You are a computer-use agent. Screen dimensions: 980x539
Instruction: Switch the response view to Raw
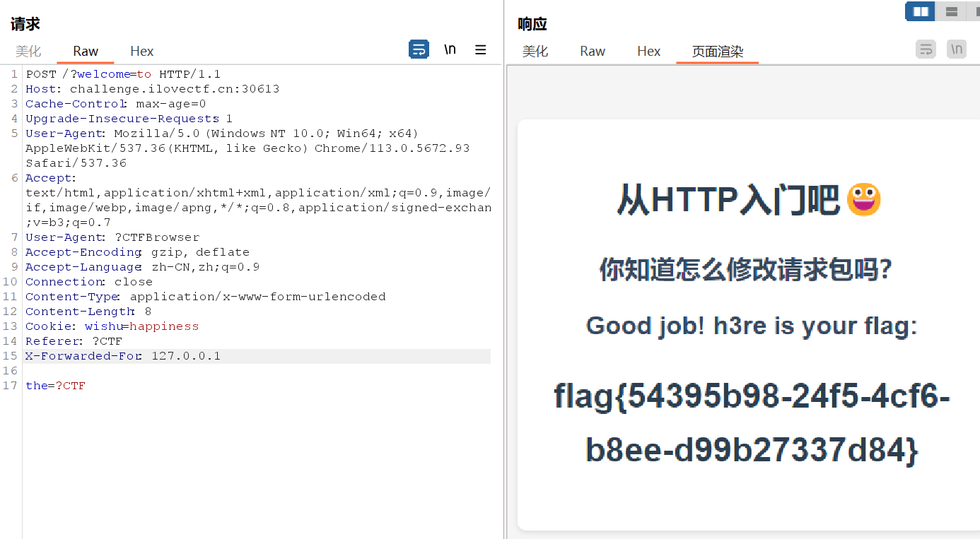pyautogui.click(x=592, y=51)
